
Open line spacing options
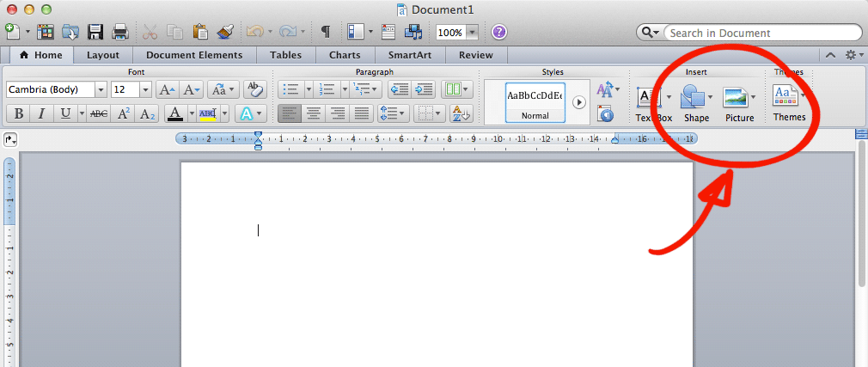click(x=394, y=113)
